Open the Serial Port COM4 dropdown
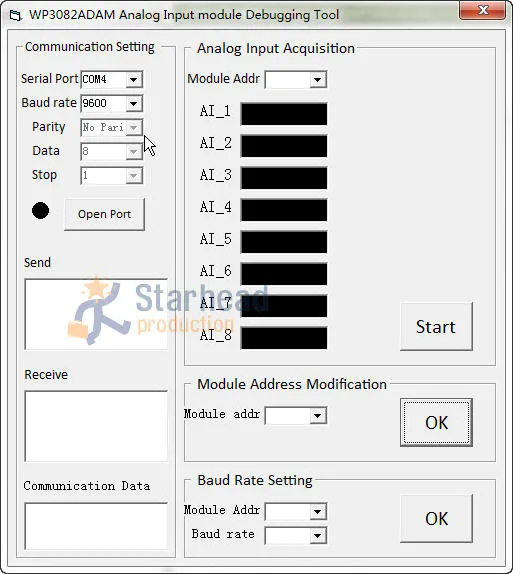 point(134,79)
